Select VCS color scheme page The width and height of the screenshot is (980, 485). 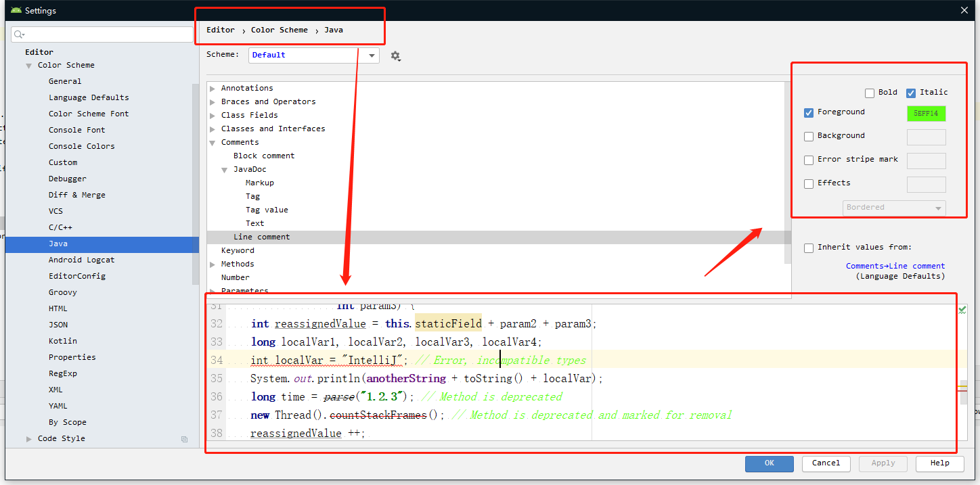(x=55, y=211)
